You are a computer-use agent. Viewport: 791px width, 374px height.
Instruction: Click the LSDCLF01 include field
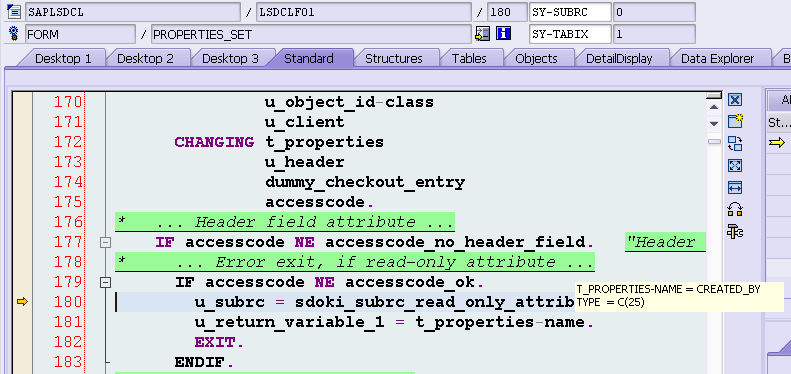coord(364,12)
